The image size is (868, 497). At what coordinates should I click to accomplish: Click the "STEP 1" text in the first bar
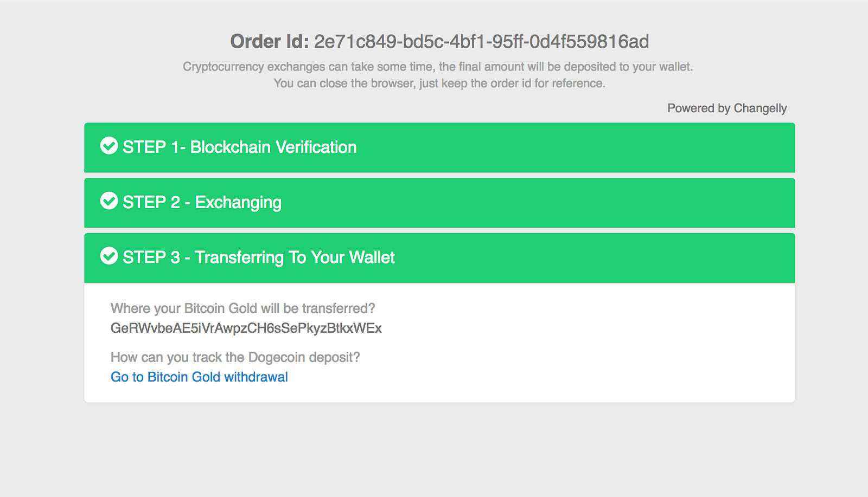[x=144, y=147]
